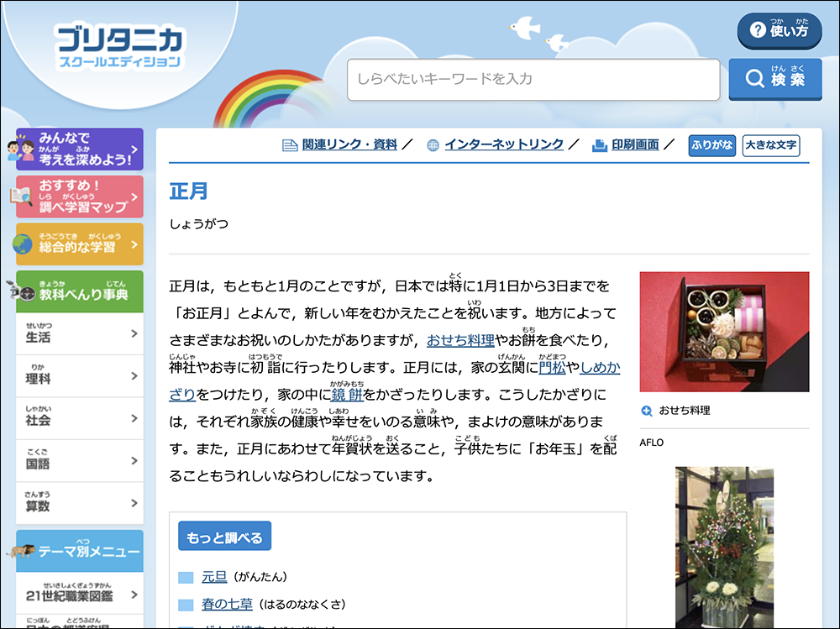Toggle the ふりがな furigana button

pyautogui.click(x=712, y=145)
